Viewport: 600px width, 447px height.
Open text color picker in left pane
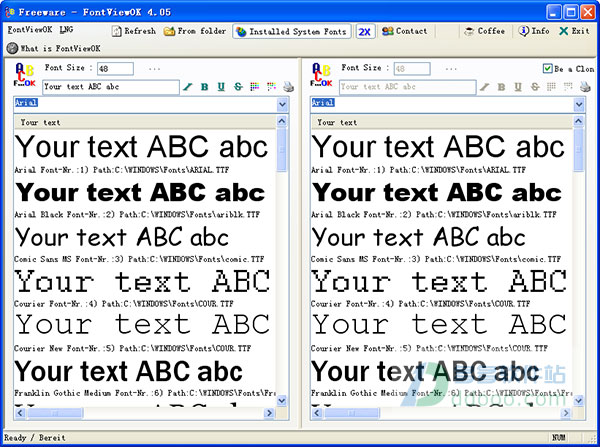[x=255, y=87]
